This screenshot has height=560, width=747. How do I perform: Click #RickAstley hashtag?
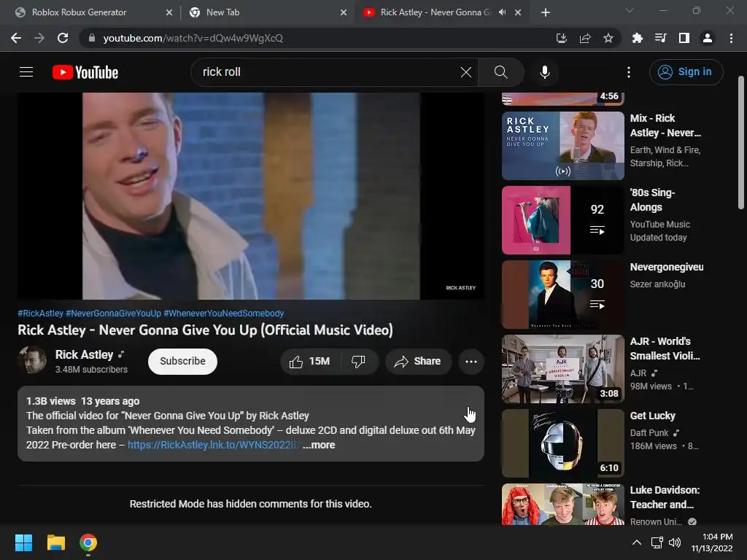point(41,314)
